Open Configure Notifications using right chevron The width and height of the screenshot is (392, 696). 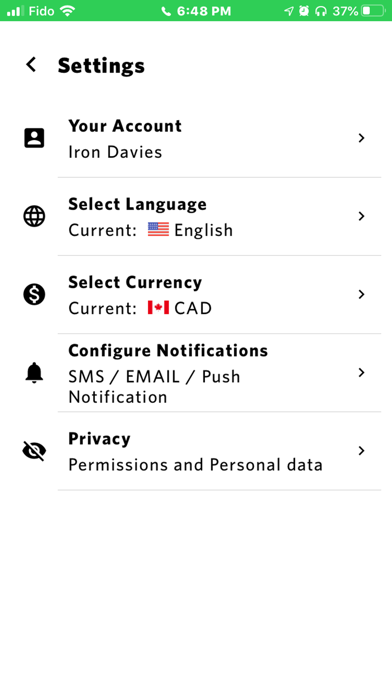click(x=361, y=372)
